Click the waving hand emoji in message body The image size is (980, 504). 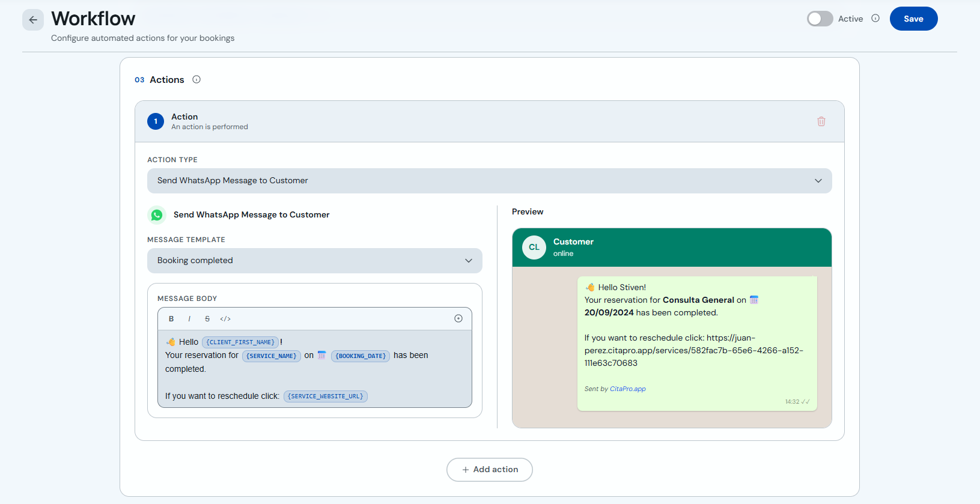tap(171, 342)
